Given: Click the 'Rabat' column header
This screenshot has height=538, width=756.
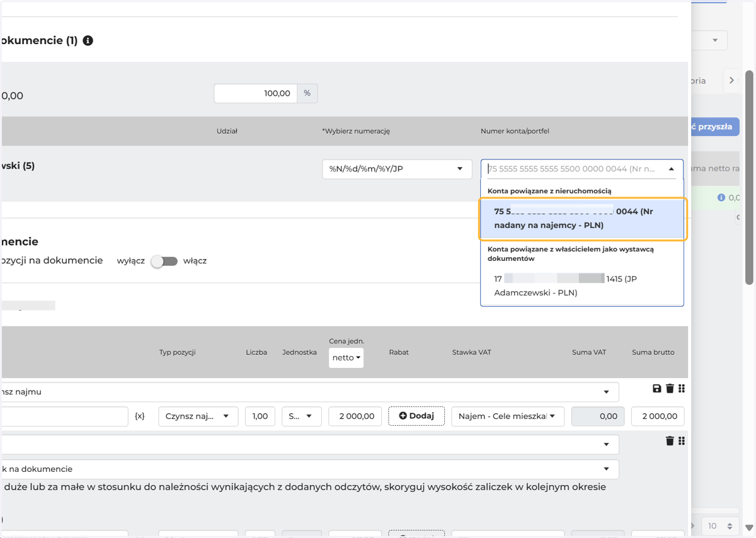Looking at the screenshot, I should coord(399,352).
